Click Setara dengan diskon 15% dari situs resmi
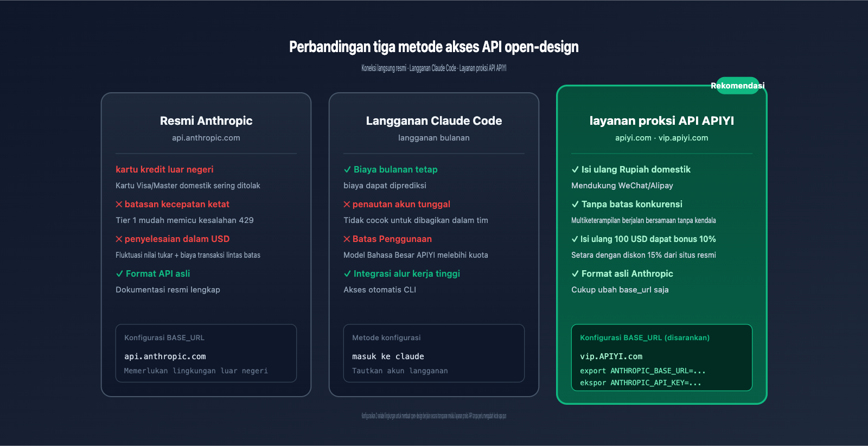 [643, 255]
